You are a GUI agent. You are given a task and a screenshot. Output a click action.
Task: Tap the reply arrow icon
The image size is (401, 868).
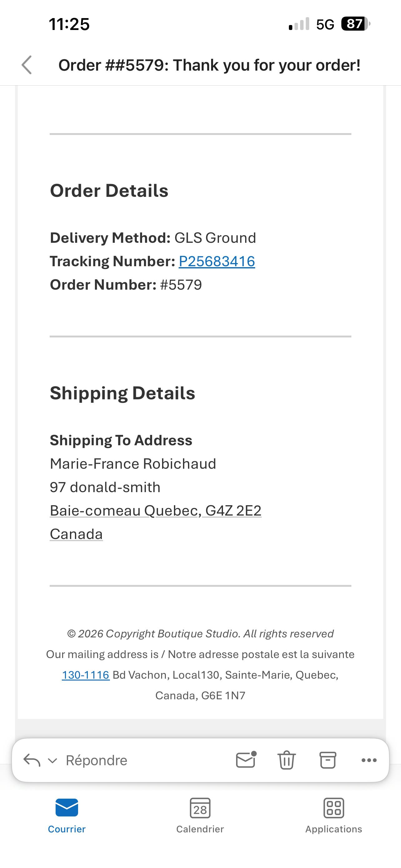(x=32, y=760)
